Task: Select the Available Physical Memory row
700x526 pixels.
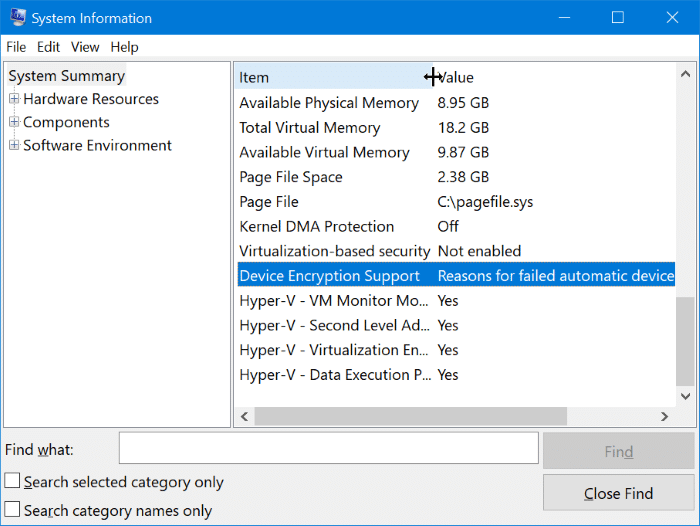Action: pyautogui.click(x=456, y=103)
